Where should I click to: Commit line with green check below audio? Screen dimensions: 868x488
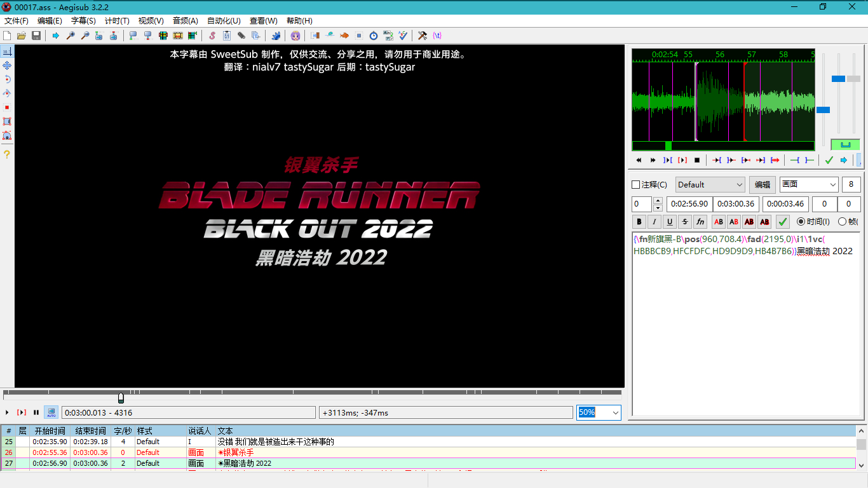tap(829, 160)
